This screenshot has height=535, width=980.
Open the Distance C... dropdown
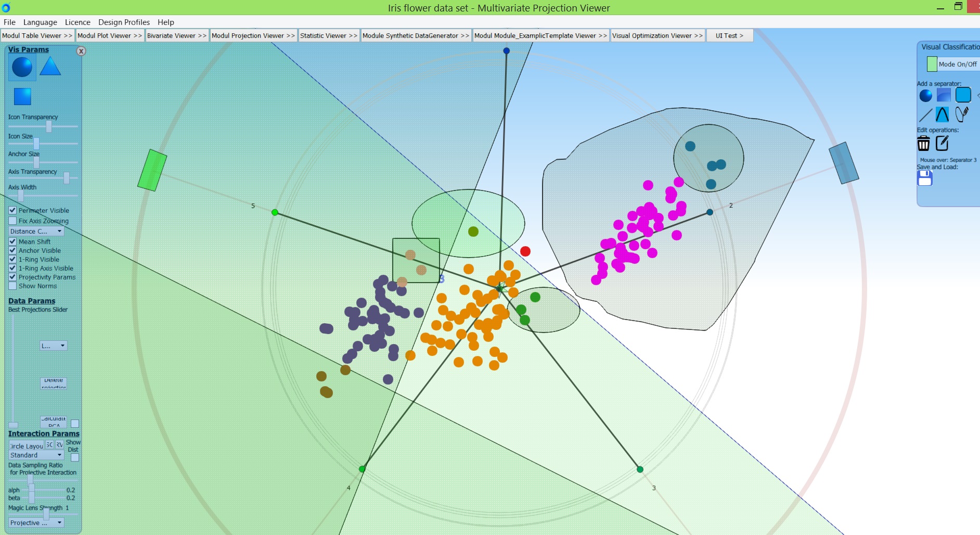35,231
